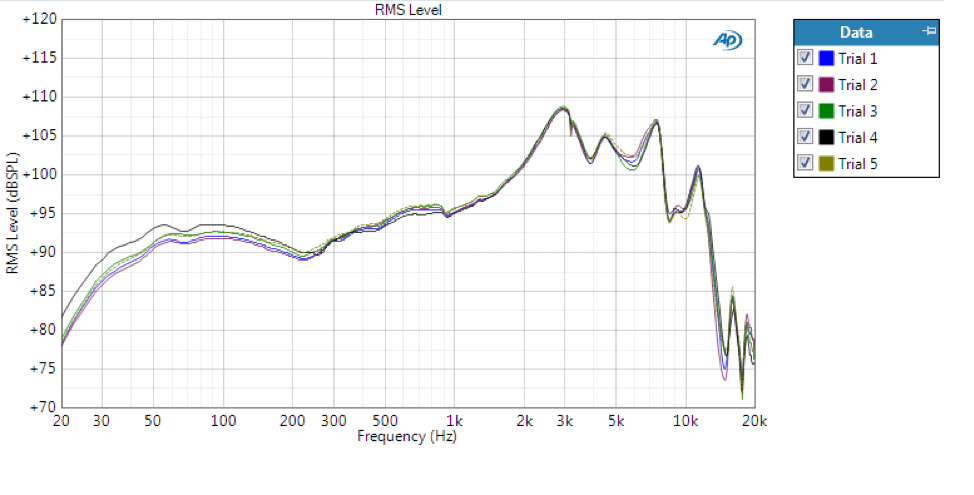Viewport: 974px width, 495px height.
Task: Select the Trial 1 label in legend
Action: 857,59
